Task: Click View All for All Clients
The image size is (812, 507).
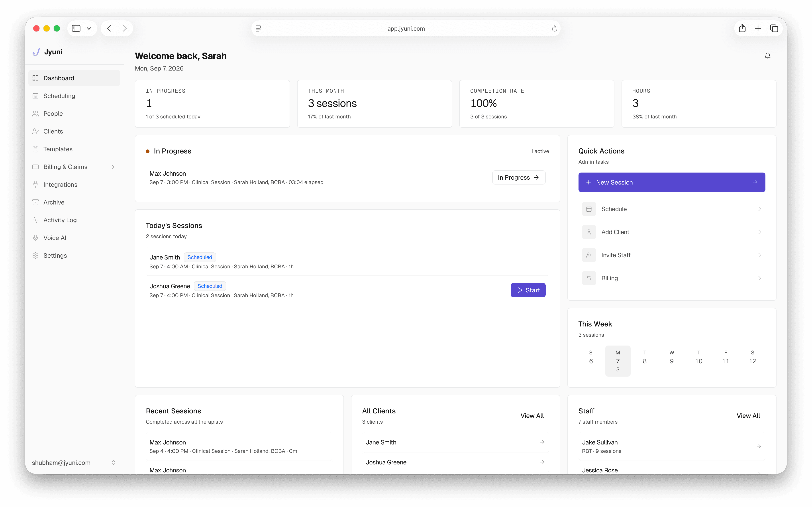Action: [532, 416]
